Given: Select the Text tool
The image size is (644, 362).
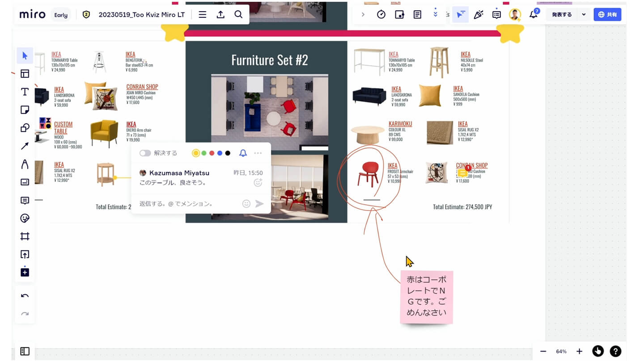Looking at the screenshot, I should pyautogui.click(x=25, y=92).
